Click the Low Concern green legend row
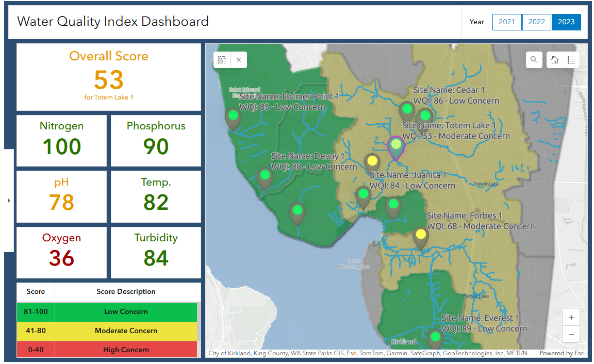This screenshot has height=364, width=594. click(126, 312)
